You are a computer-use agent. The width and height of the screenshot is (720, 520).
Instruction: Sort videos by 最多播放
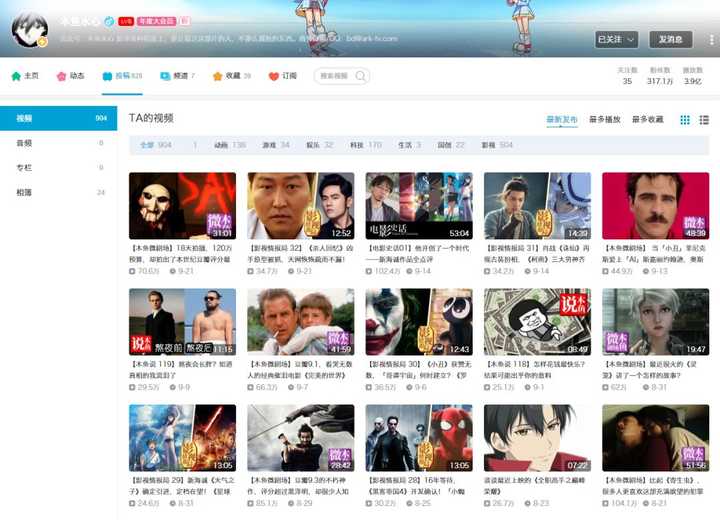pos(605,119)
